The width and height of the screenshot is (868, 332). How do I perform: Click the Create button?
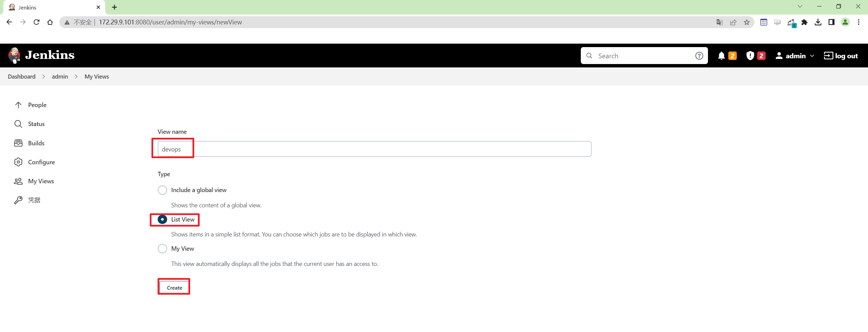point(174,288)
